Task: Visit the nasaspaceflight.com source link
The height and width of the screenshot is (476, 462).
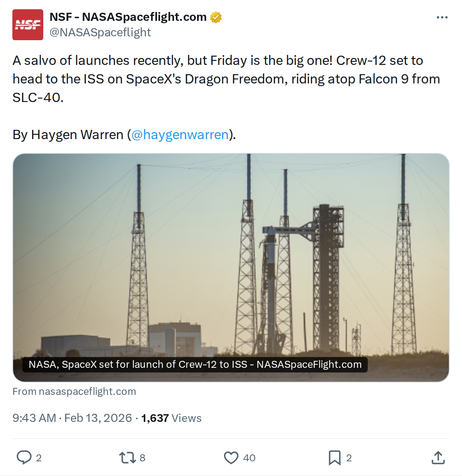Action: (x=75, y=391)
